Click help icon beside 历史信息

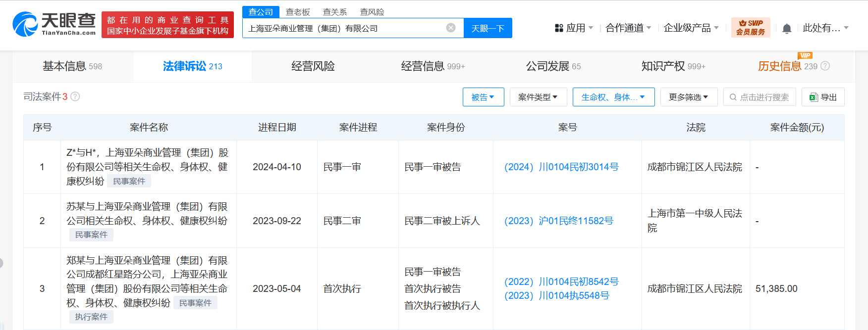point(825,66)
